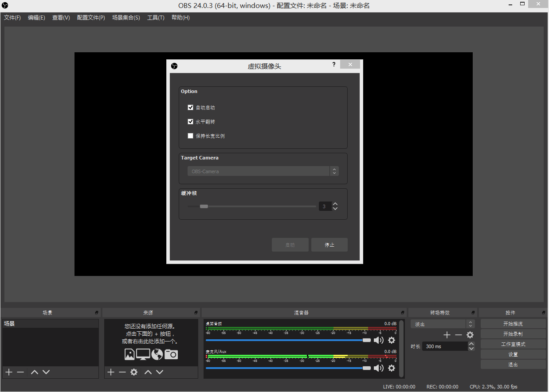The height and width of the screenshot is (392, 549).
Task: Increase the 时长 duration stepper
Action: point(471,344)
